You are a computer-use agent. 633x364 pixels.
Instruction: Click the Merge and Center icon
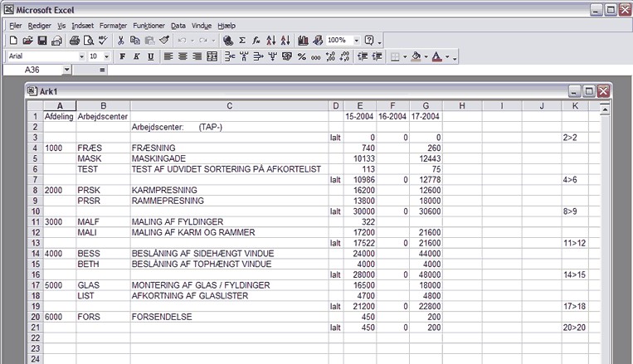point(212,56)
